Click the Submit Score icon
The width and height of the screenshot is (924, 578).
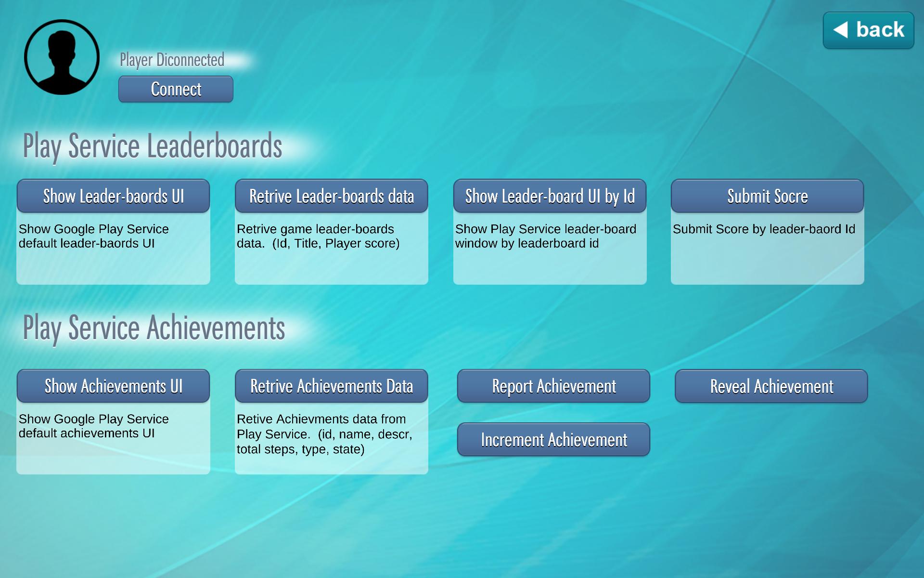[x=769, y=196]
